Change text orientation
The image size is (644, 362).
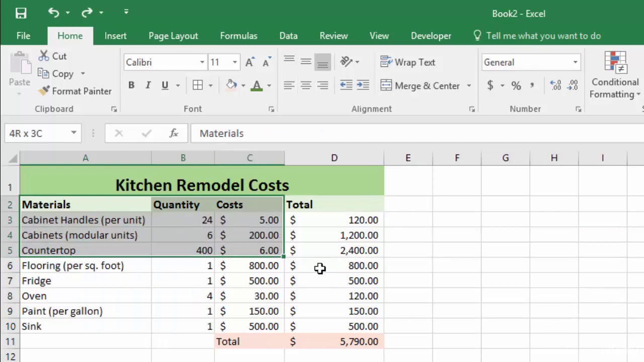[347, 62]
